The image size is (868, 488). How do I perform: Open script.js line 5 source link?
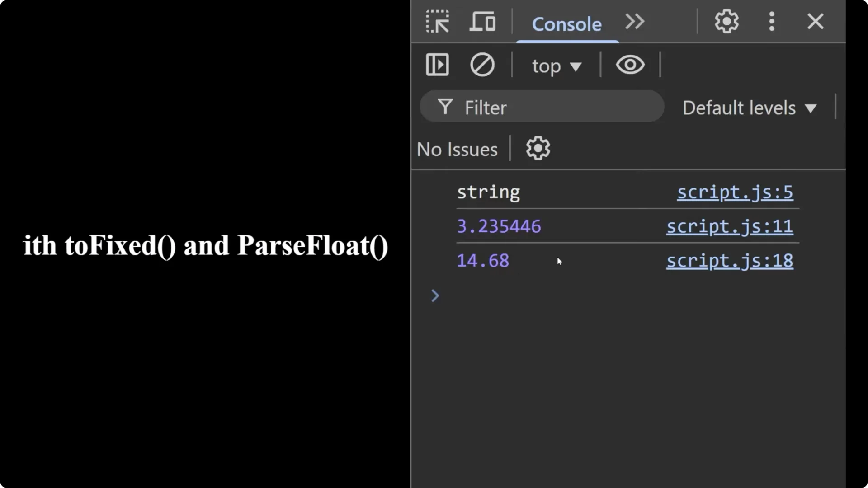pos(735,192)
